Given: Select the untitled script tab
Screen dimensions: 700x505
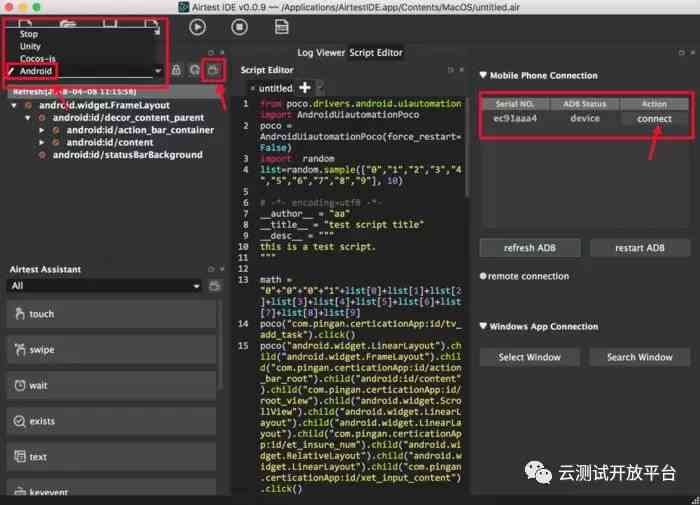Looking at the screenshot, I should click(x=275, y=88).
